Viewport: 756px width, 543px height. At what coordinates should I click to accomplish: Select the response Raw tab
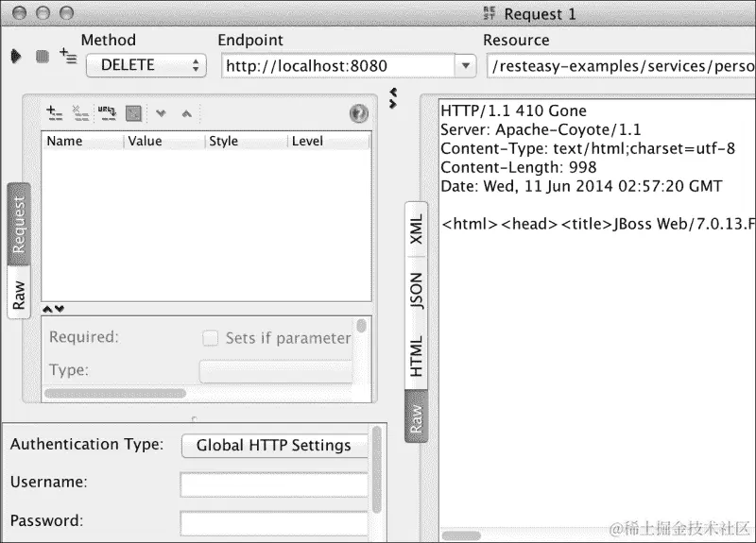[416, 417]
